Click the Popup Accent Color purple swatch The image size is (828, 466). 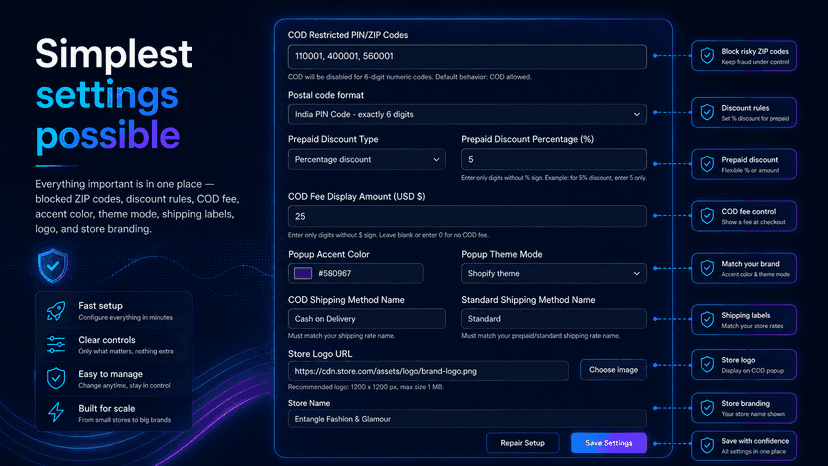[x=303, y=273]
